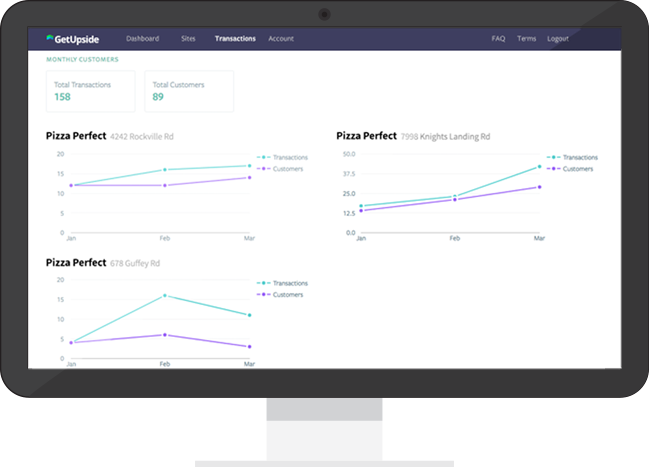The image size is (649, 467).
Task: Toggle Transactions legend in Knights Landing chart
Action: pyautogui.click(x=572, y=157)
